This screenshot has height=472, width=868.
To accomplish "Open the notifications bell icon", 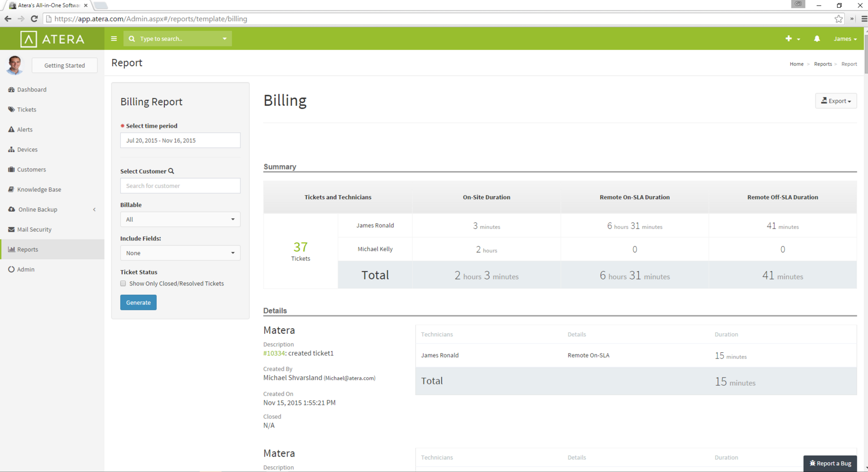I will (817, 39).
